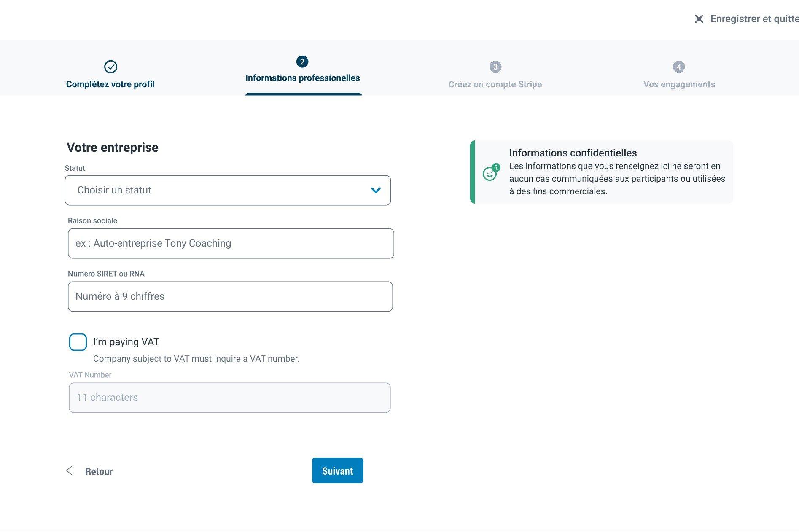Open the Créez un compte Stripe step label
The image size is (799, 532).
pos(495,84)
